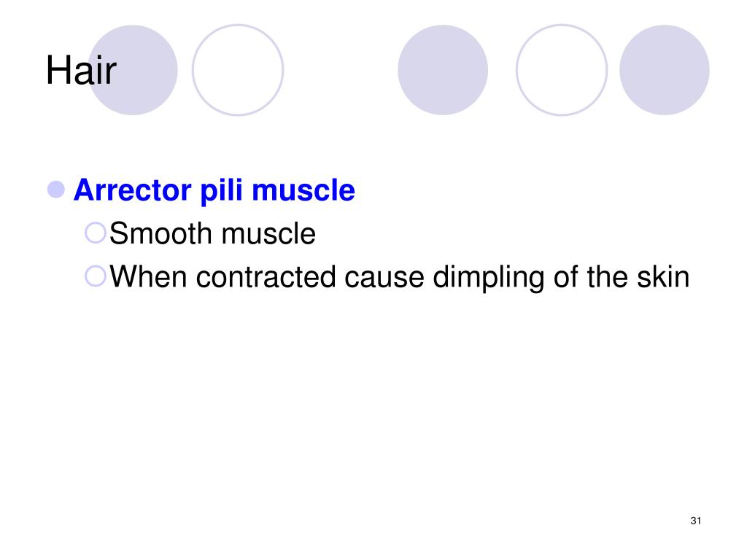
Task: Select the 'When contracted cause dimpling' line
Action: point(400,278)
